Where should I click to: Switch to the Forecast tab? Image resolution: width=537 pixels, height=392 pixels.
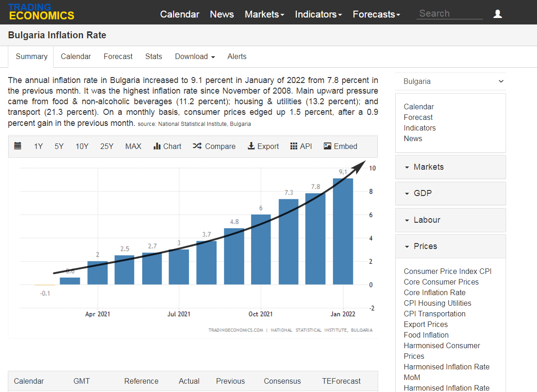(118, 56)
